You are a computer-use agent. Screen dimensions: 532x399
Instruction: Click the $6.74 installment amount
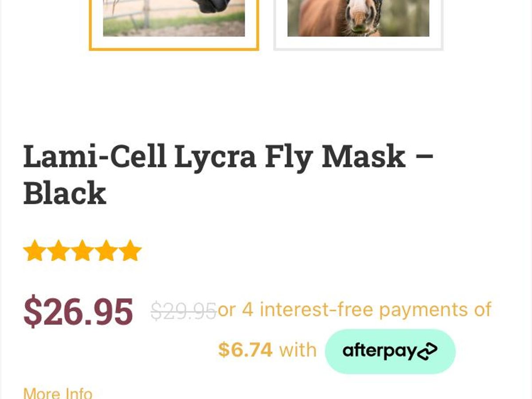click(x=245, y=350)
